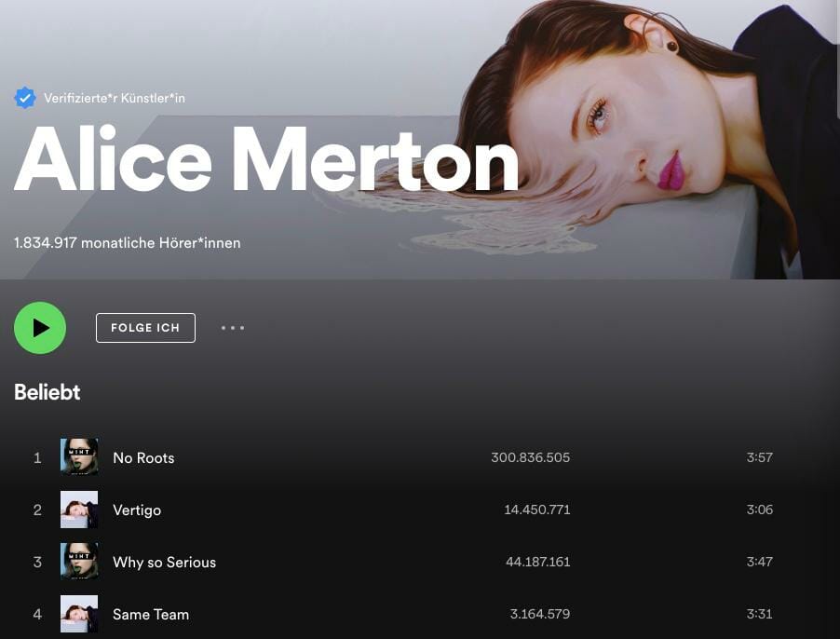The height and width of the screenshot is (639, 840).
Task: Select play count 3.164.579
Action: click(x=540, y=614)
